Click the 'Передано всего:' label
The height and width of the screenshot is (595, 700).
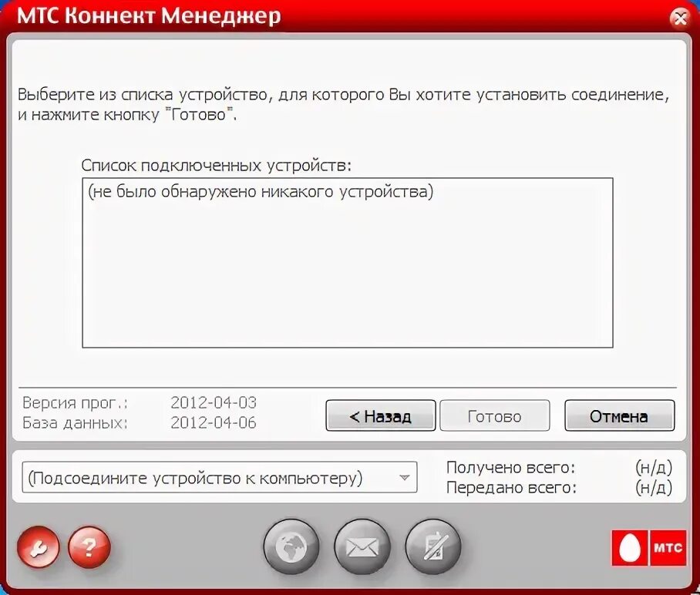[x=512, y=487]
